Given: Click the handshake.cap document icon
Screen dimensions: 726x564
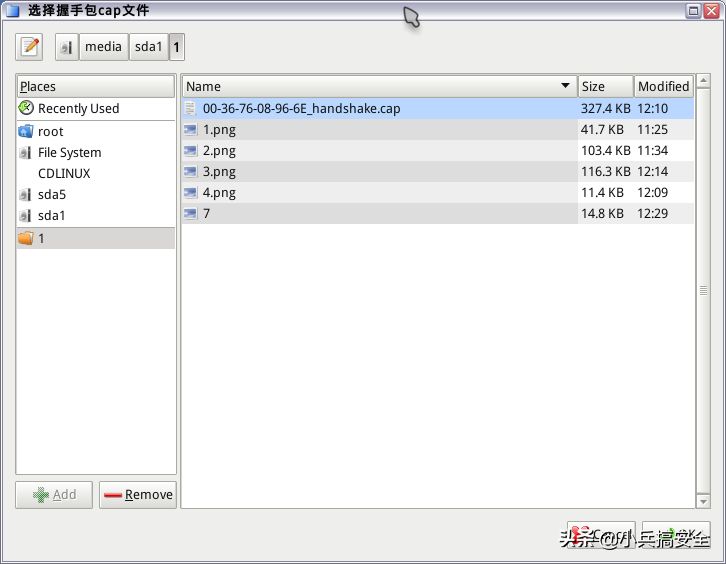Looking at the screenshot, I should click(190, 108).
